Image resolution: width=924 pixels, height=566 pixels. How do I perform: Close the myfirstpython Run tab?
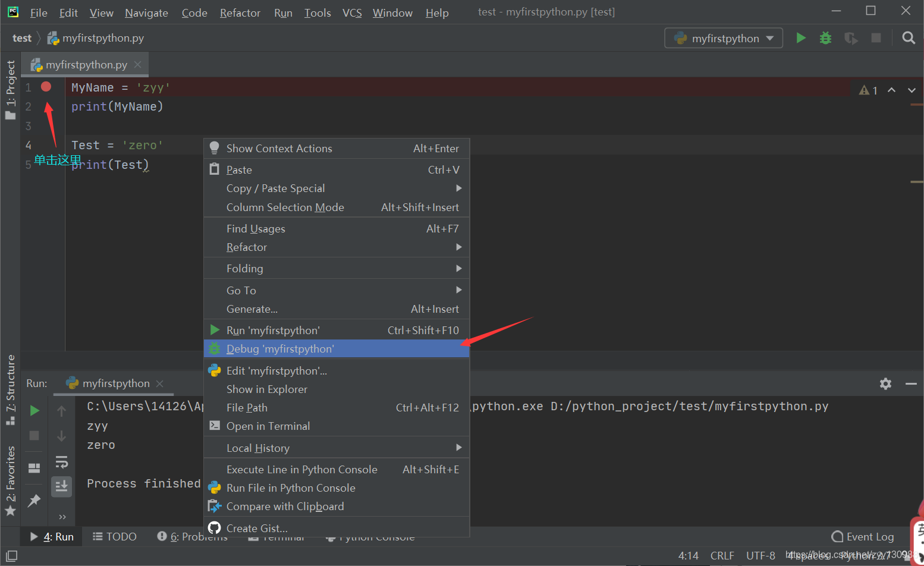pyautogui.click(x=159, y=383)
